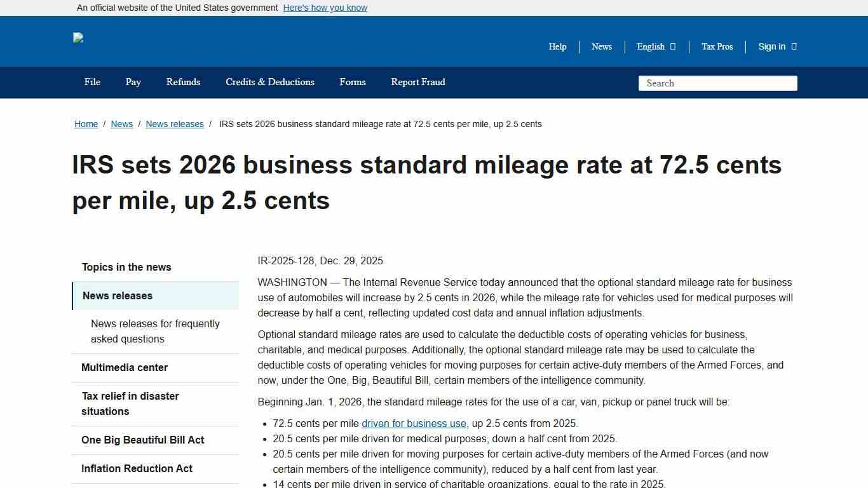Select News releases in sidebar
Image resolution: width=868 pixels, height=488 pixels.
[117, 295]
